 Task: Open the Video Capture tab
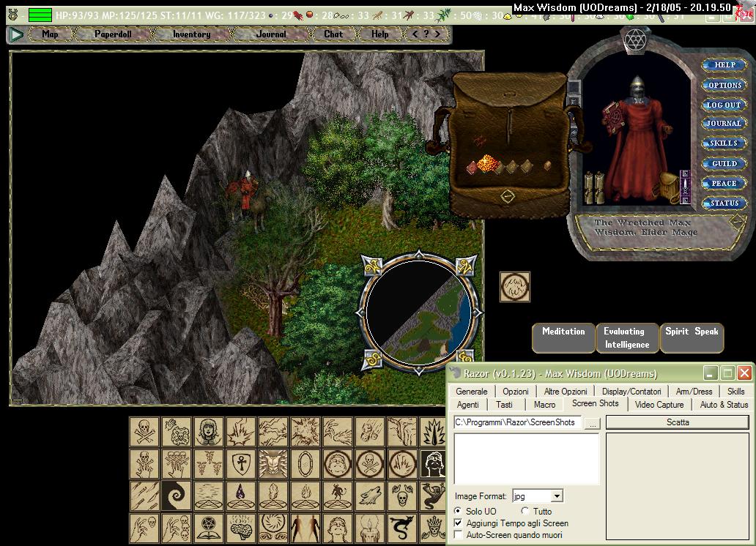click(x=659, y=405)
